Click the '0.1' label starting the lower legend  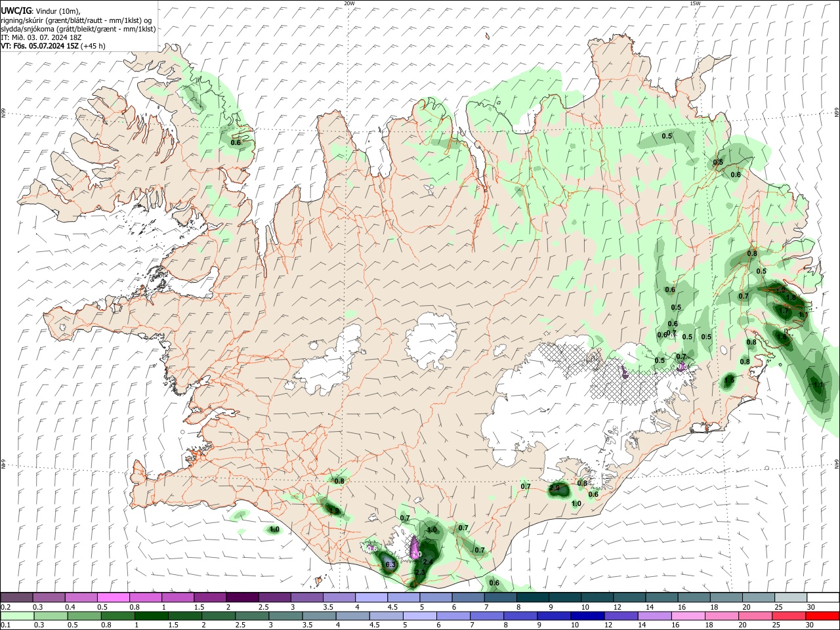tap(5, 625)
